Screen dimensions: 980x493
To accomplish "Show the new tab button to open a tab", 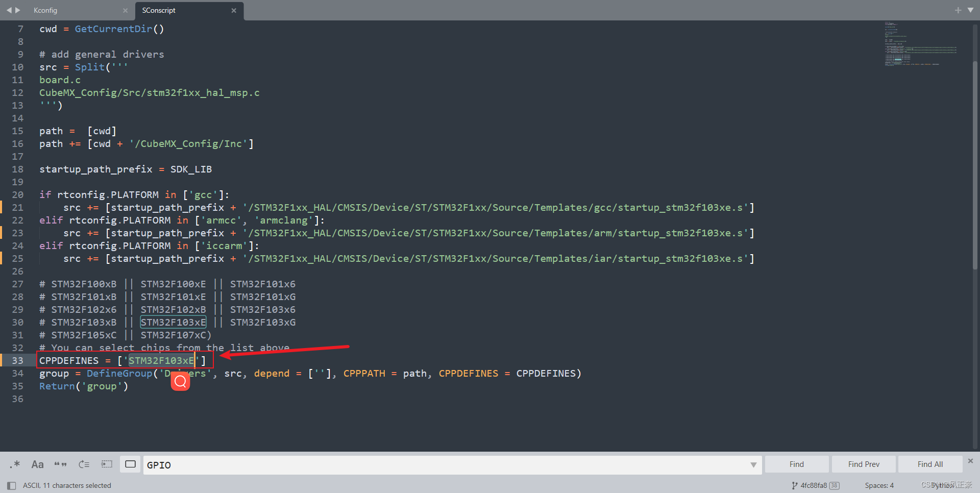I will [x=958, y=10].
